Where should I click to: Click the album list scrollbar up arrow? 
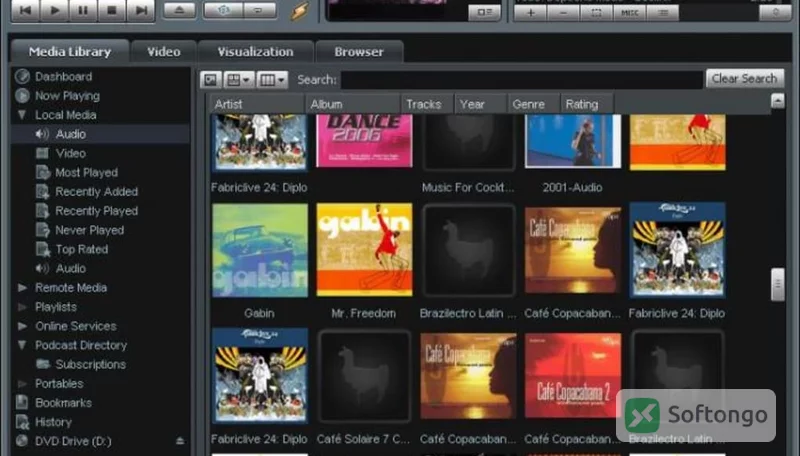[777, 101]
